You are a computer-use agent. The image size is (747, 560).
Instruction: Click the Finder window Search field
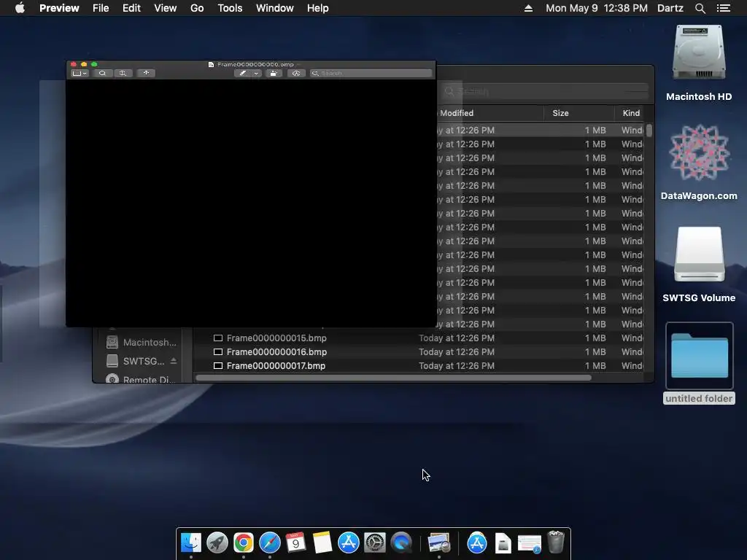tap(544, 91)
